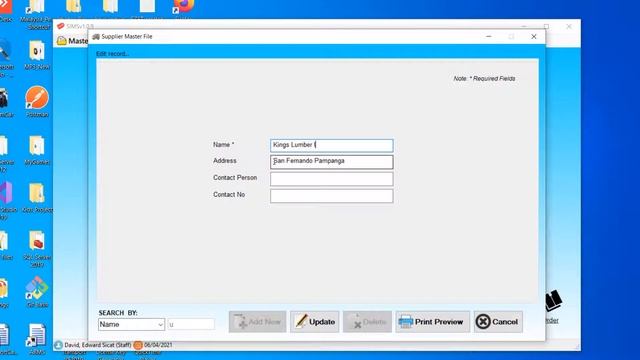The image size is (640, 360).
Task: Cancel editing the supplier record
Action: tap(498, 322)
